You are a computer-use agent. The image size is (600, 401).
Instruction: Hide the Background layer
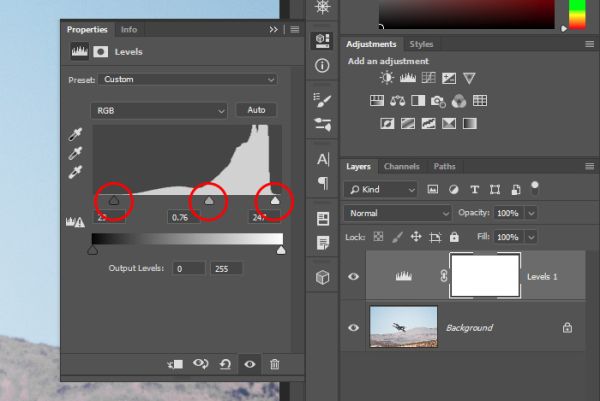(353, 328)
